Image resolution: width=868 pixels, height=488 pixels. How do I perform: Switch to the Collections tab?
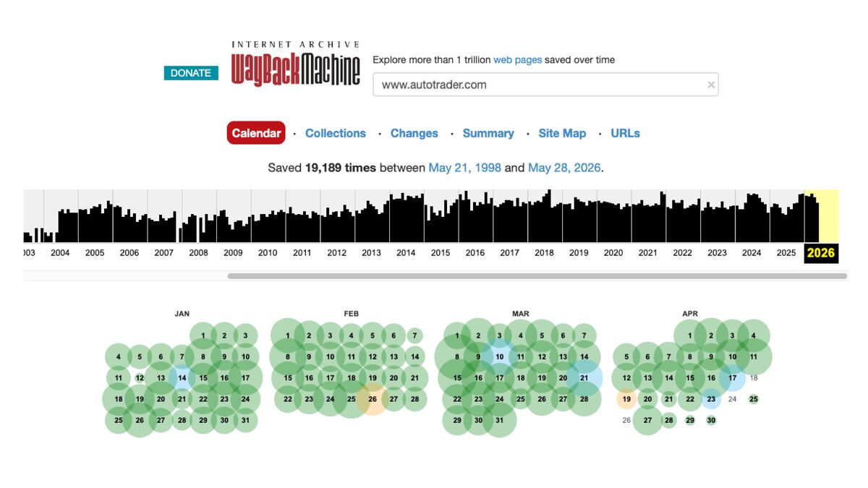[336, 133]
